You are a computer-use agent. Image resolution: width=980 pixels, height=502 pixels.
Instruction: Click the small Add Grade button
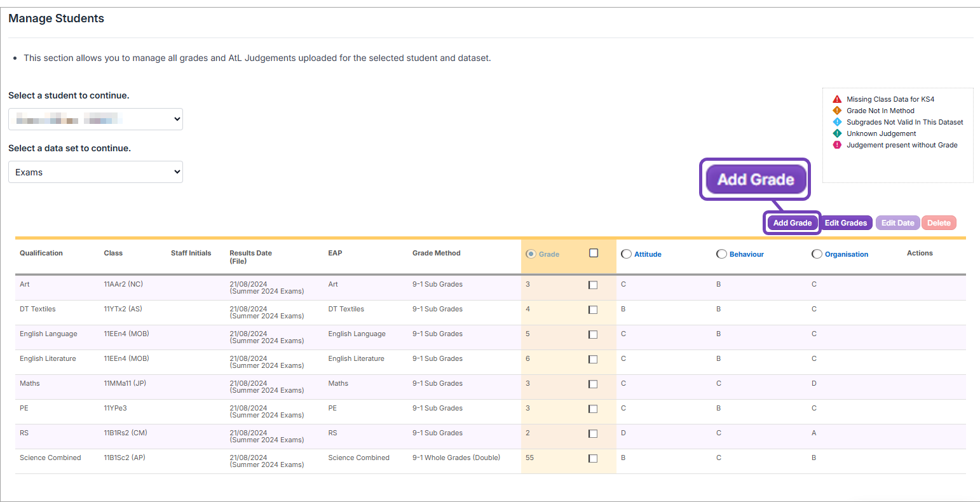point(792,223)
